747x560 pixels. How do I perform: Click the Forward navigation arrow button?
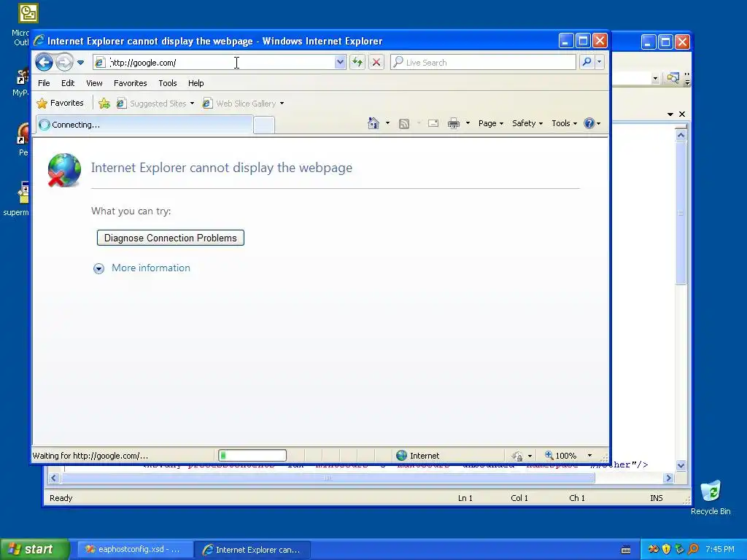click(x=64, y=63)
